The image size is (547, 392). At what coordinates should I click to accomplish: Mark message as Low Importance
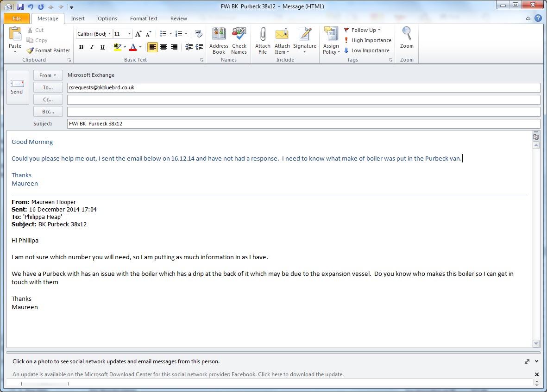[366, 50]
